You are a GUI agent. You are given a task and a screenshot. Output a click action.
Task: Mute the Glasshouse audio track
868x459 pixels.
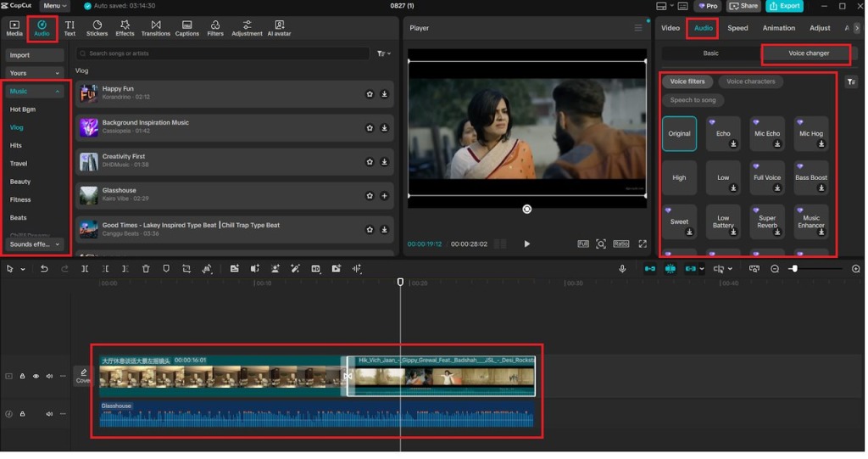[49, 414]
